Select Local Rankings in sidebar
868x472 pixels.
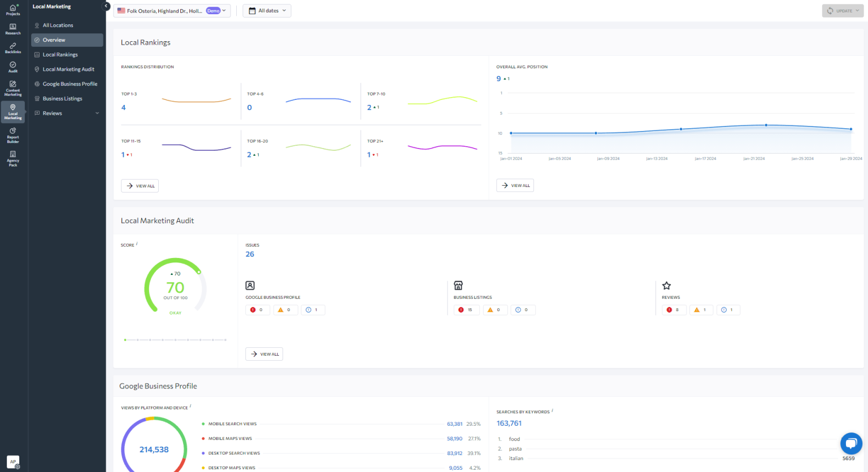coord(60,55)
